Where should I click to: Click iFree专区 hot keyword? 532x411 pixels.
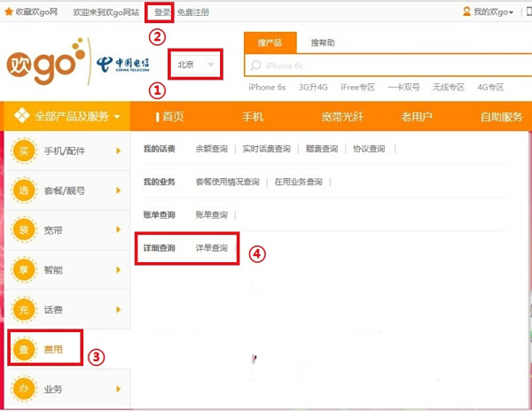tap(357, 87)
